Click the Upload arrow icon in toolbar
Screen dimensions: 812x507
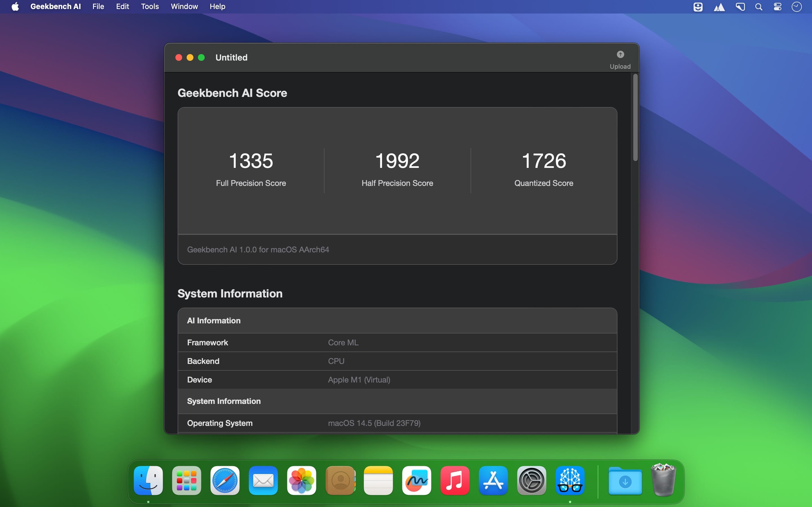(x=620, y=54)
